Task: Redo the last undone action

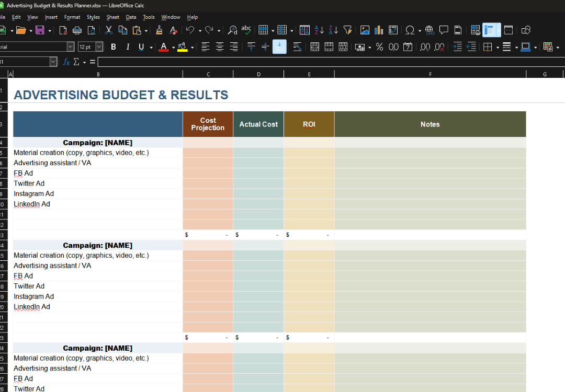Action: [x=209, y=30]
